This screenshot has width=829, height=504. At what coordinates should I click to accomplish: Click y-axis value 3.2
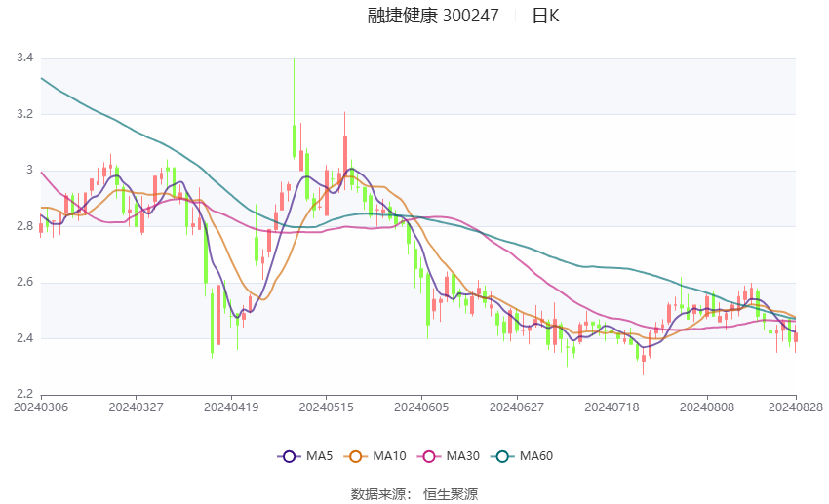(24, 114)
